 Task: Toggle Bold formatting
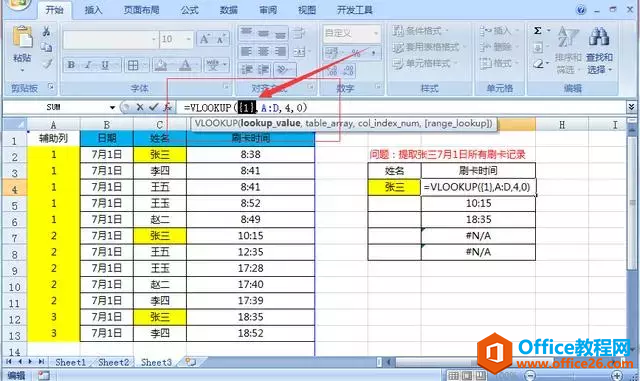click(71, 65)
